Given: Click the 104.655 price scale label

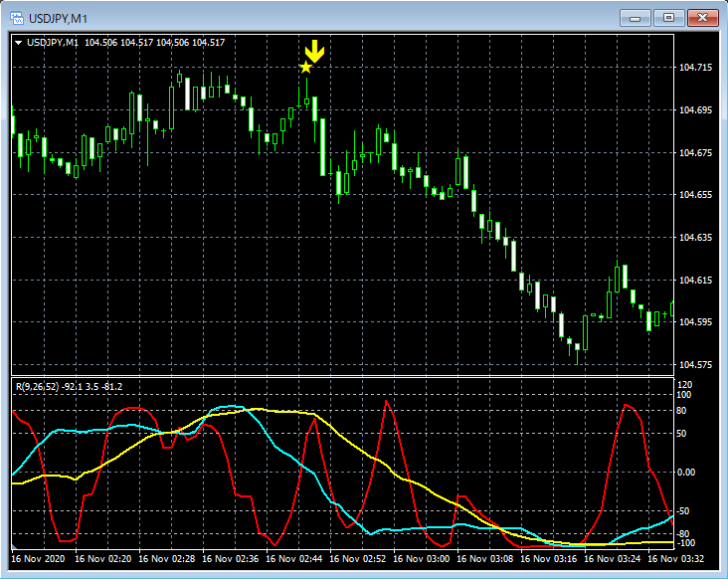Looking at the screenshot, I should click(694, 195).
